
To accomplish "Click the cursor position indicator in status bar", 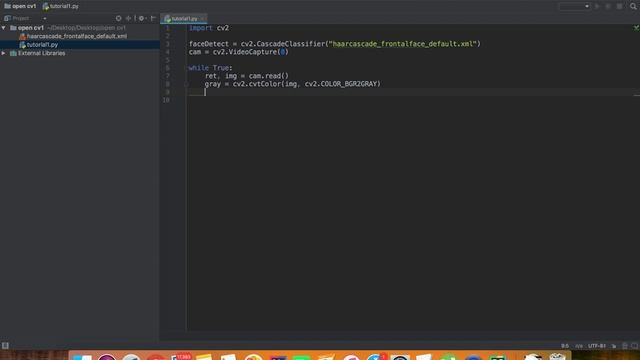I will tap(565, 346).
